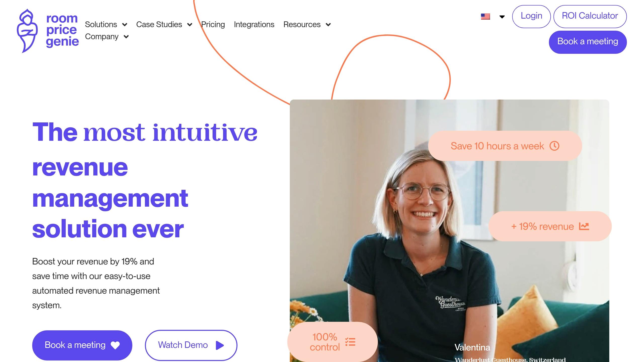Image resolution: width=644 pixels, height=362 pixels.
Task: Click the checklist icon on 100% control badge
Action: pos(350,342)
